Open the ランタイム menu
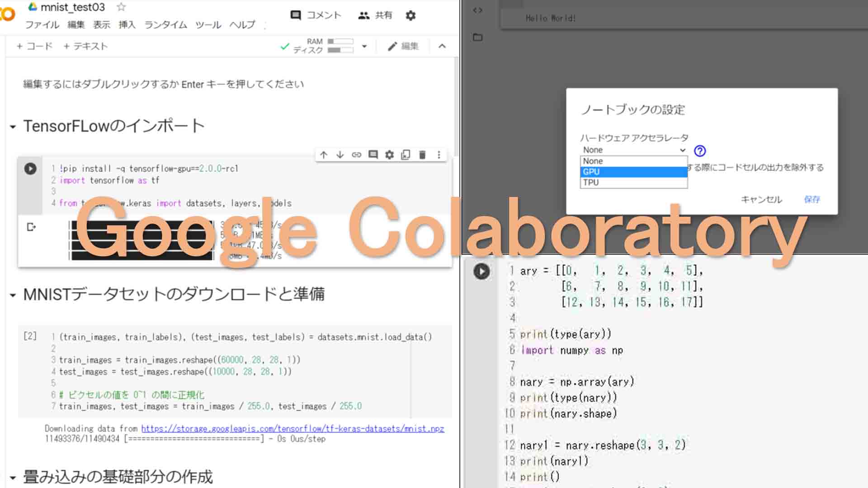868x488 pixels. [x=165, y=25]
